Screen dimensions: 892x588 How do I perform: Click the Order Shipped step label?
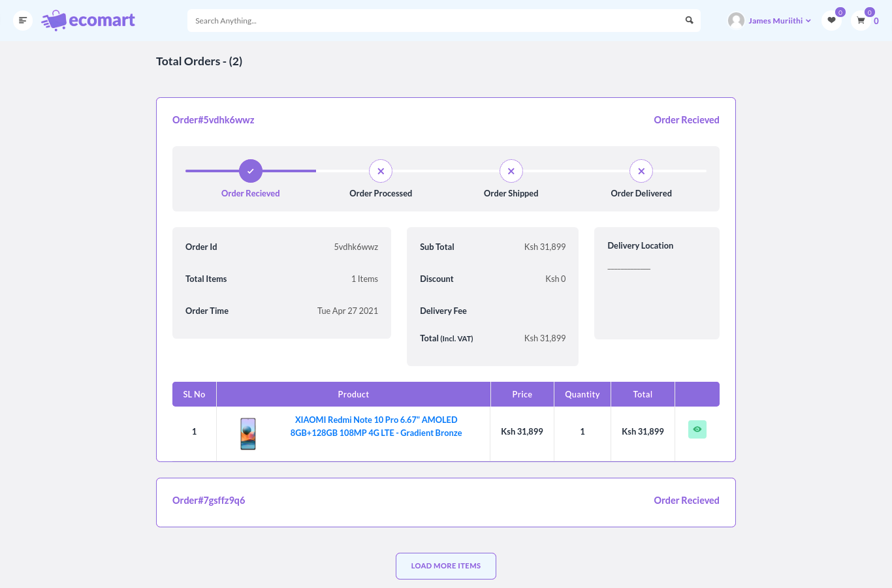click(x=511, y=193)
